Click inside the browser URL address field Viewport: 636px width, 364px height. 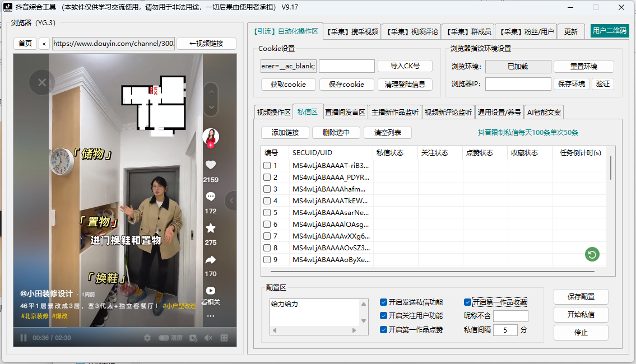click(x=112, y=43)
